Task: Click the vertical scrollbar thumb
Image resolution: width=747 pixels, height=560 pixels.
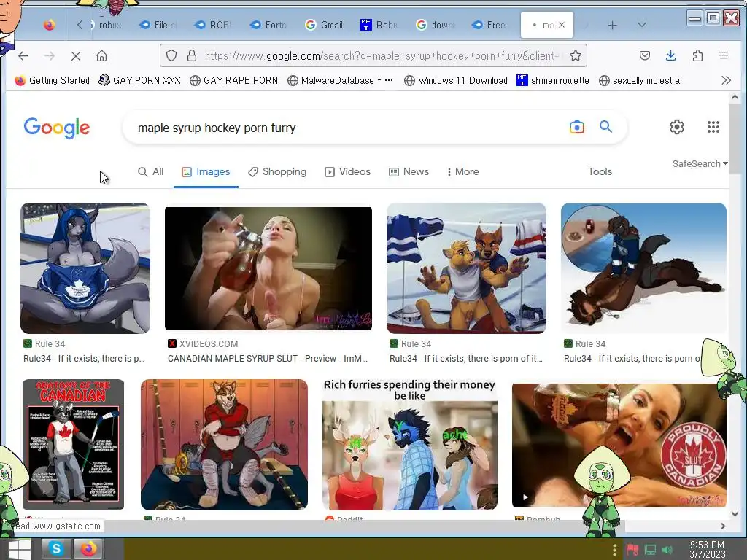Action: [735, 138]
